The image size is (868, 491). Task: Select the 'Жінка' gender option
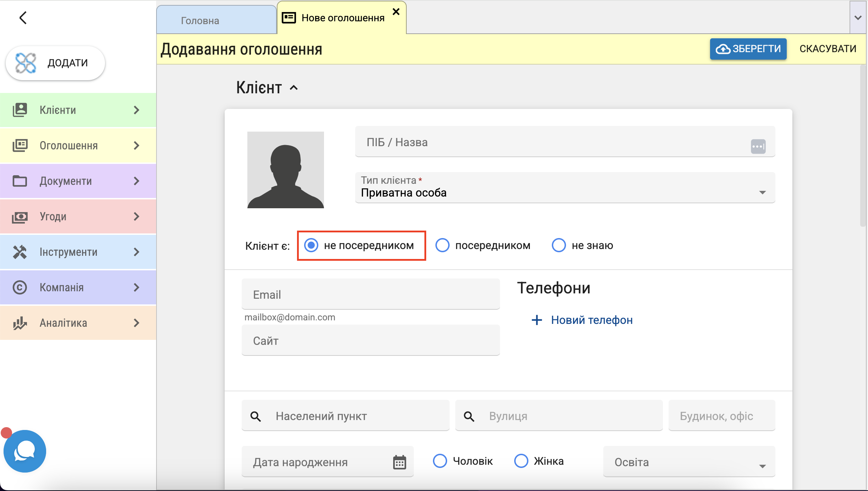pyautogui.click(x=521, y=461)
